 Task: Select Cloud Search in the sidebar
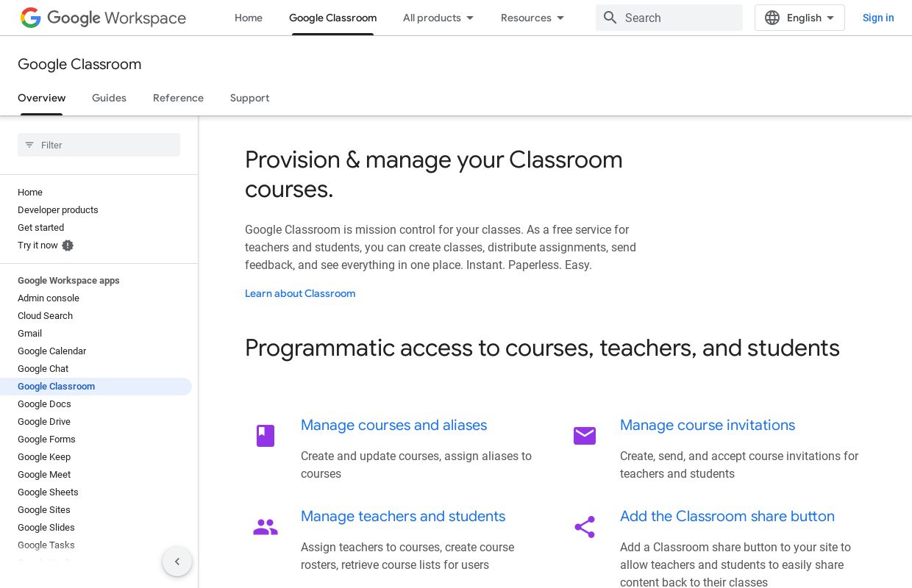[x=45, y=316]
